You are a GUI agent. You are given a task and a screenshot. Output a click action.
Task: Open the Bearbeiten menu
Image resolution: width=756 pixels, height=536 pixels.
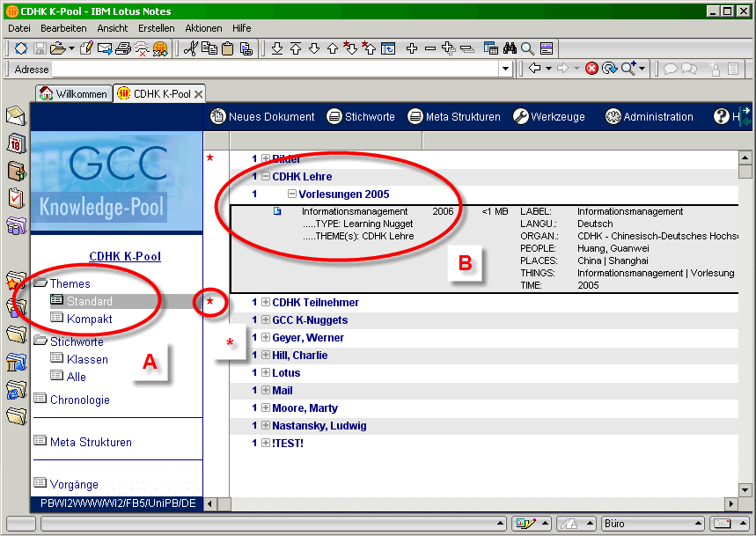[63, 28]
